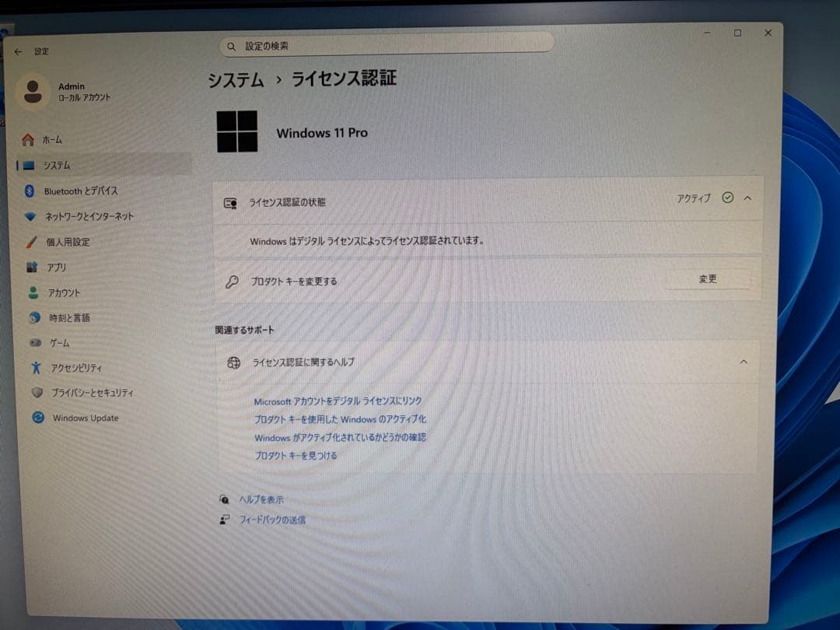Click the network Wi-Fi icon in sidebar
Image resolution: width=840 pixels, height=630 pixels.
point(30,216)
